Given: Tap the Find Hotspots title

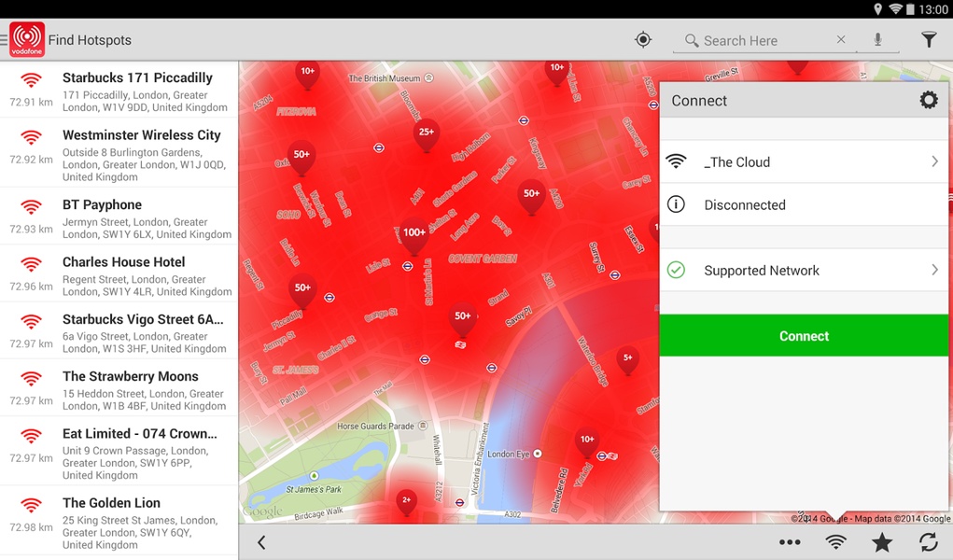Looking at the screenshot, I should pos(90,40).
